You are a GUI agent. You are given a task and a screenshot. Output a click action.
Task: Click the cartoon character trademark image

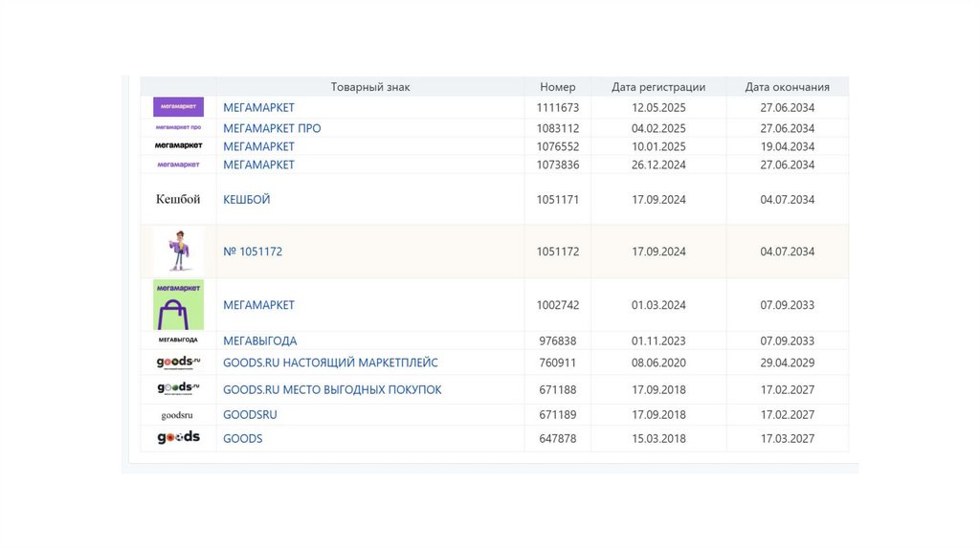tap(178, 251)
